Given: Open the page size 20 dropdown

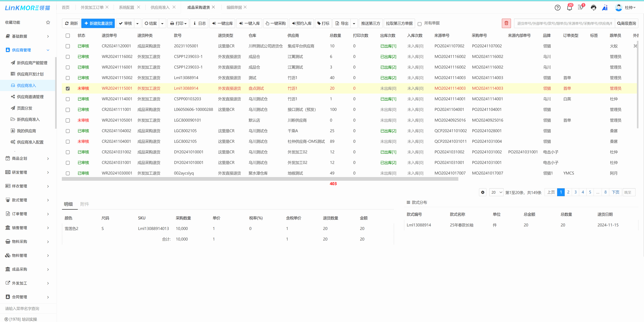Looking at the screenshot, I should pyautogui.click(x=496, y=192).
